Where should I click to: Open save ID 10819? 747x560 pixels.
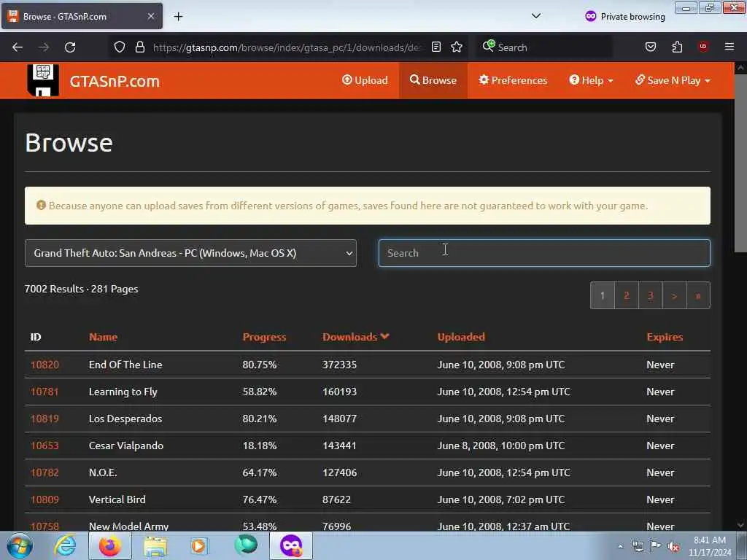click(x=44, y=419)
